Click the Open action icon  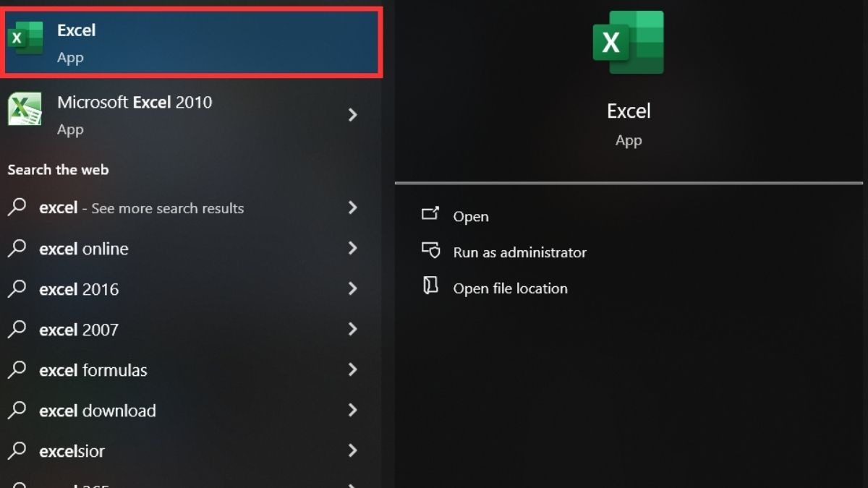[x=430, y=214]
